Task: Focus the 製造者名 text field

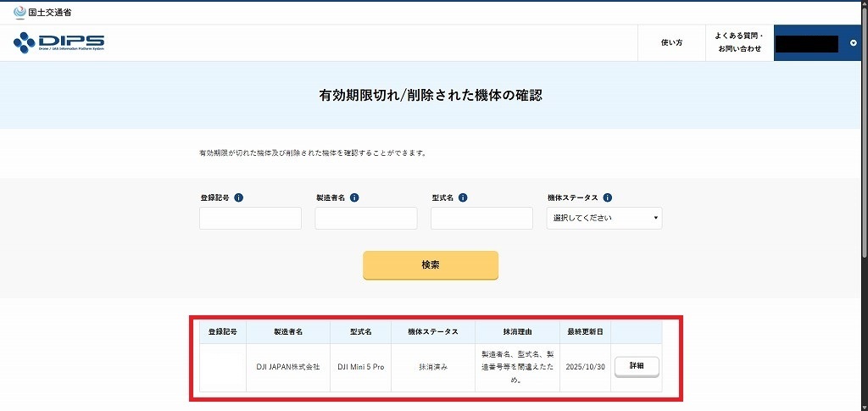Action: tap(366, 219)
